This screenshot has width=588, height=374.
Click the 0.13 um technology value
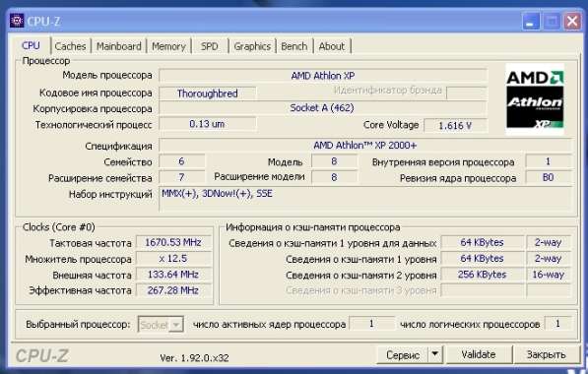[208, 124]
